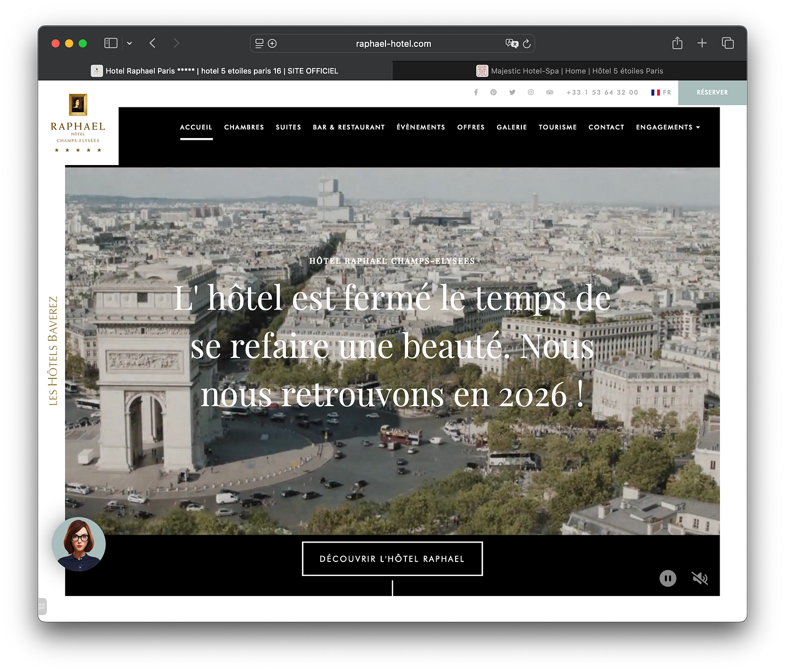This screenshot has height=672, width=785.
Task: Click the small widget icon at bottom-left corner
Action: point(42,606)
